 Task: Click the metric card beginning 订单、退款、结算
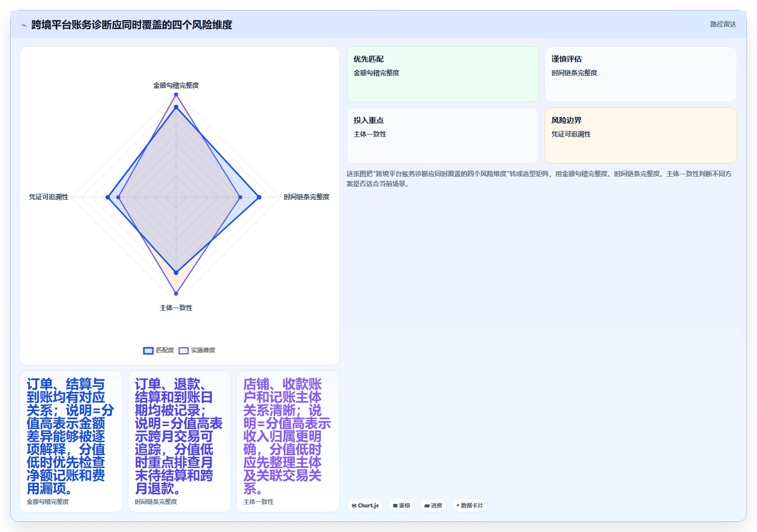tap(179, 441)
